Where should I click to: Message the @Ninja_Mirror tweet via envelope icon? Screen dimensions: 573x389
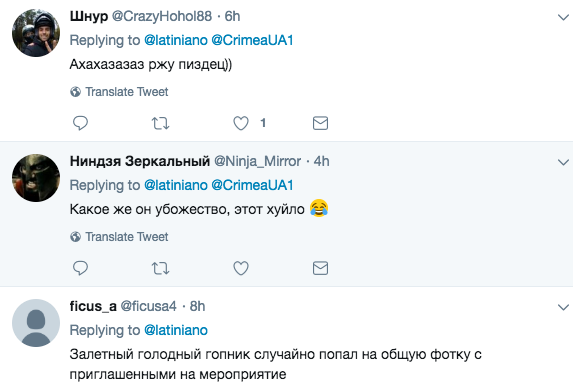tap(320, 268)
